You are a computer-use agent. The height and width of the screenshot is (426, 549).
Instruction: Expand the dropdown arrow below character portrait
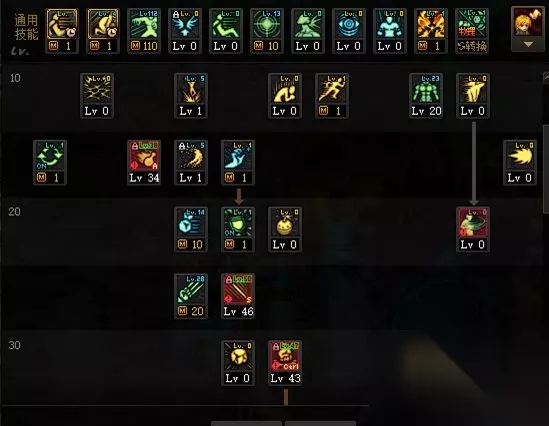(x=528, y=44)
